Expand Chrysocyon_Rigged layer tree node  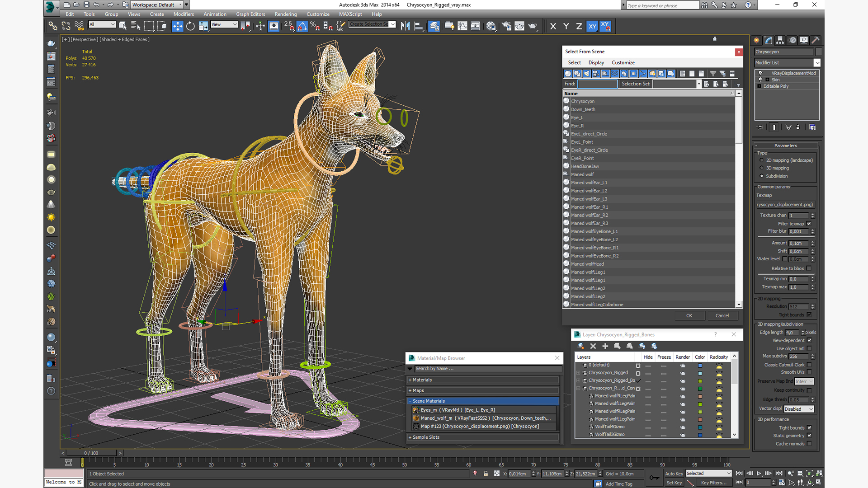point(578,373)
